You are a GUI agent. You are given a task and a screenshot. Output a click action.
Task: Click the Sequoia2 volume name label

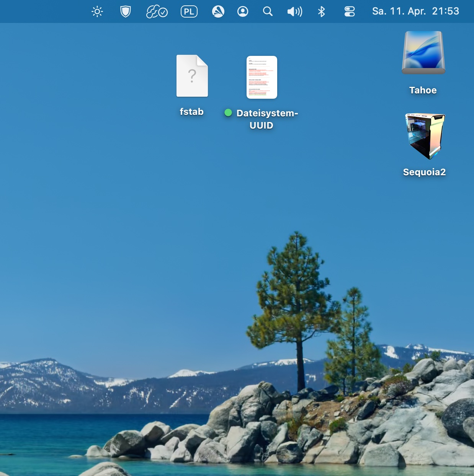(x=424, y=172)
